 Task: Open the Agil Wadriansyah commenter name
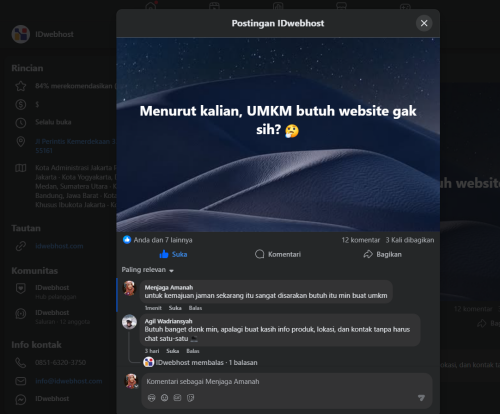pyautogui.click(x=168, y=321)
